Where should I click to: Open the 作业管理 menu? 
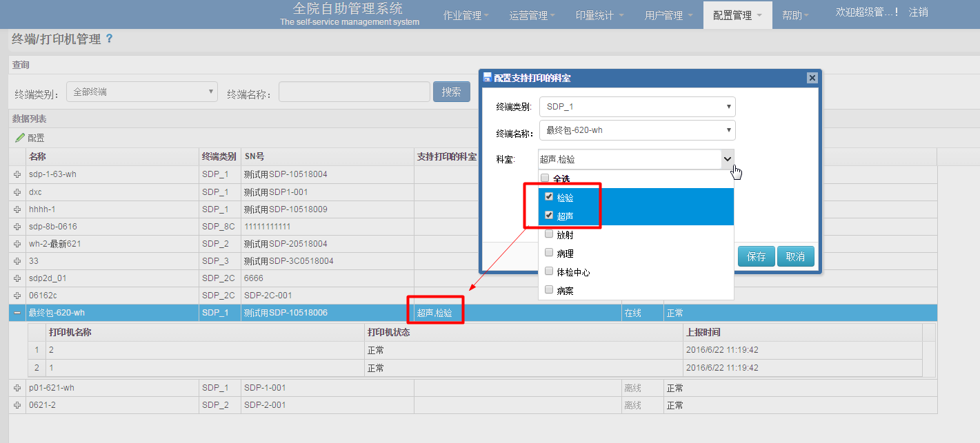point(466,15)
